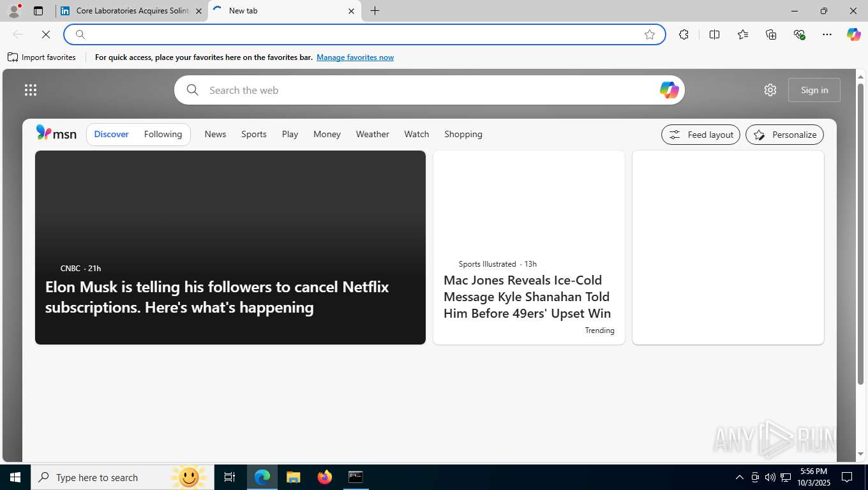
Task: Open the Windows Start menu
Action: coord(15,477)
